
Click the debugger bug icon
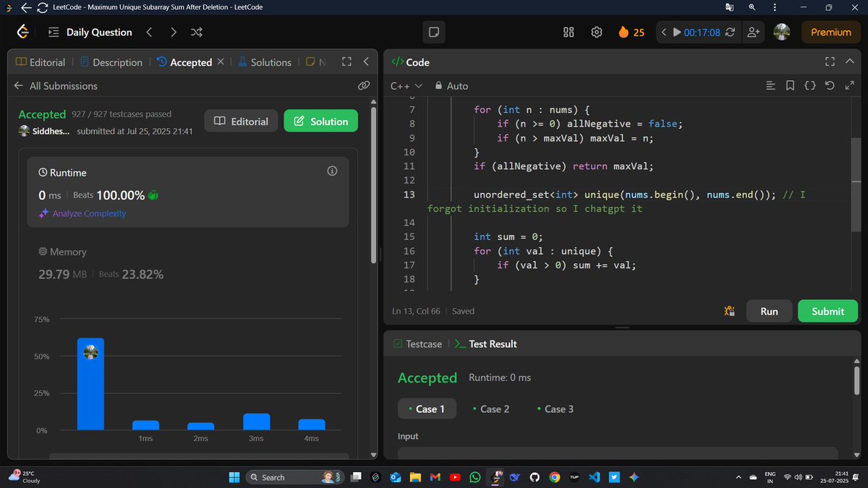pos(730,311)
